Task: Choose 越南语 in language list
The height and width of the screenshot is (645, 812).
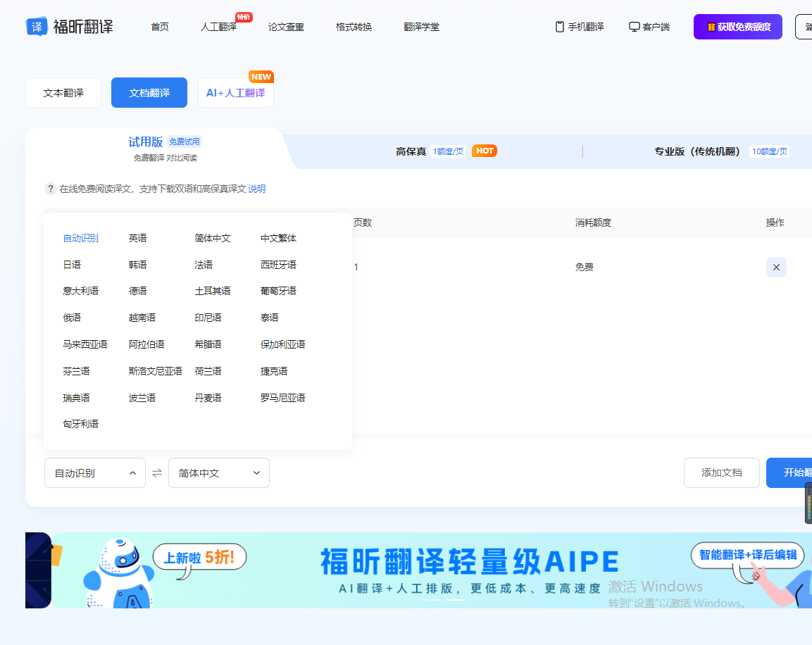Action: [x=142, y=318]
